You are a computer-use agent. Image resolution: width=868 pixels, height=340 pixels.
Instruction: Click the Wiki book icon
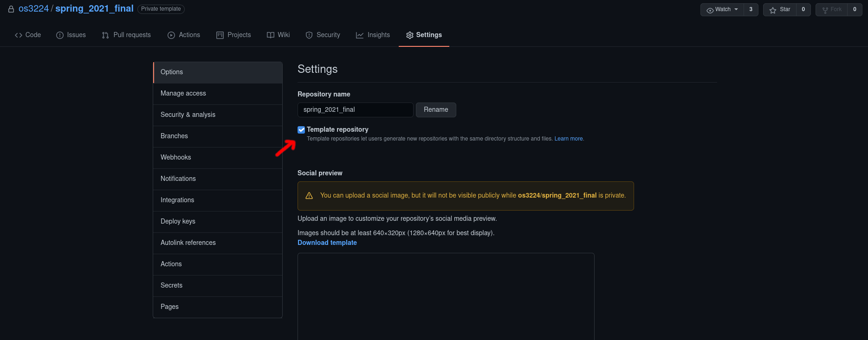pyautogui.click(x=271, y=35)
